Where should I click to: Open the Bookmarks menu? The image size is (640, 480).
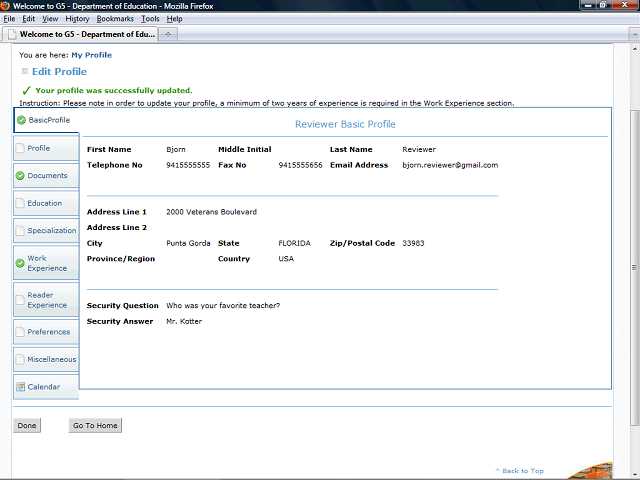click(x=114, y=19)
